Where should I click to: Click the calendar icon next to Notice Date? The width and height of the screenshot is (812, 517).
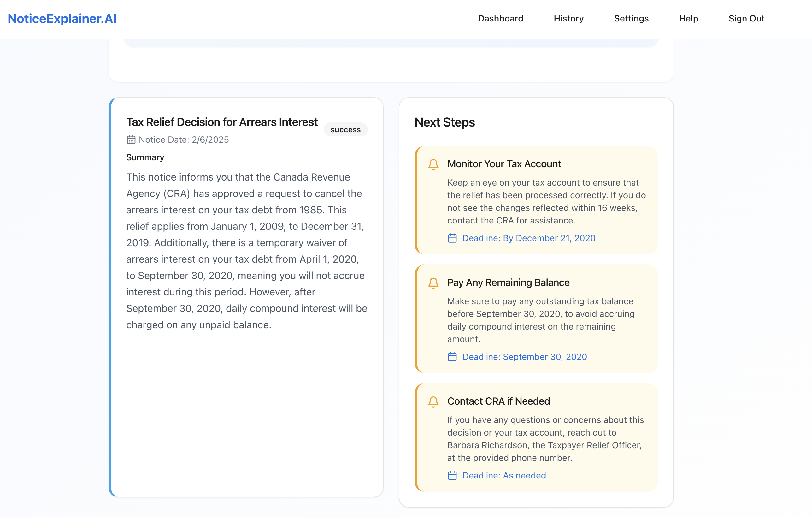(131, 140)
